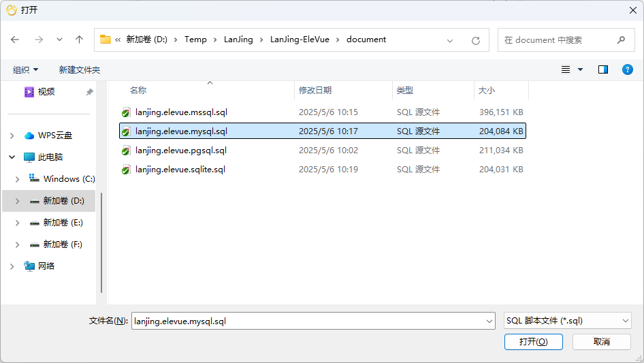Expand the 新加卷 (E:) node
This screenshot has width=644, height=363.
(17, 223)
